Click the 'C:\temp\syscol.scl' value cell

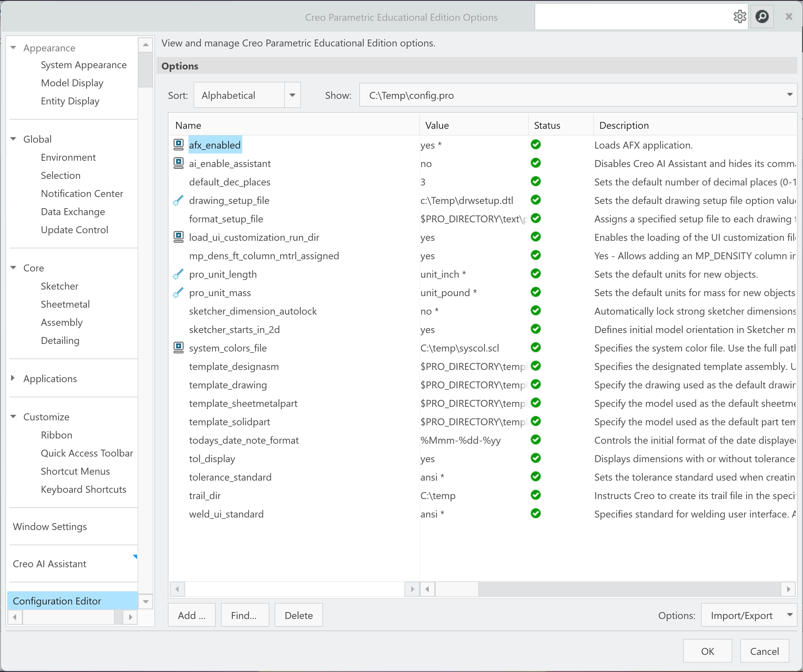point(459,348)
